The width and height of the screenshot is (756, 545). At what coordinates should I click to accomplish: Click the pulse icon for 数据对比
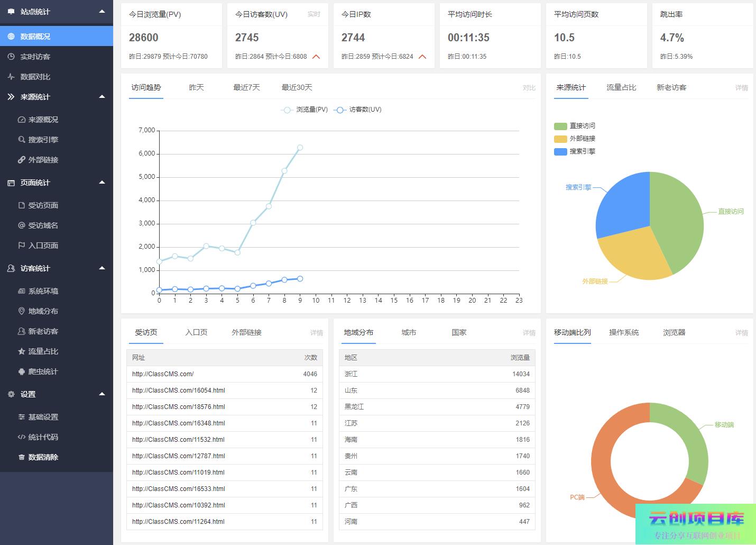click(11, 77)
